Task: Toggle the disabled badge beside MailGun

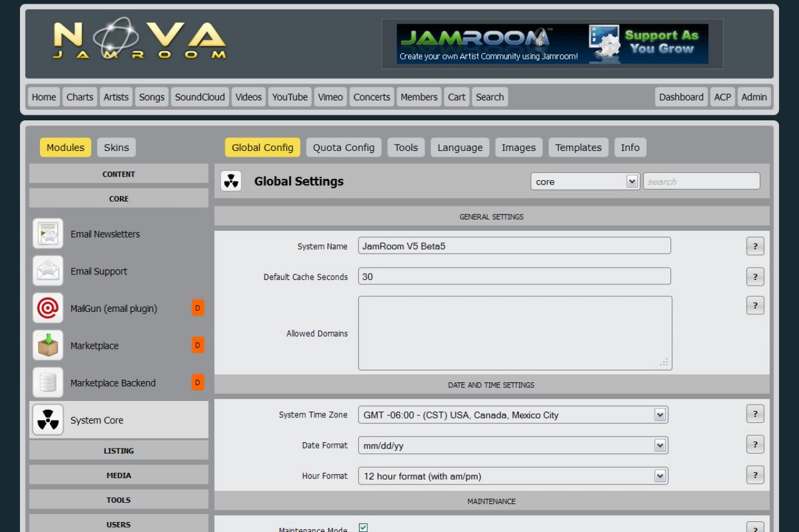Action: pos(198,308)
